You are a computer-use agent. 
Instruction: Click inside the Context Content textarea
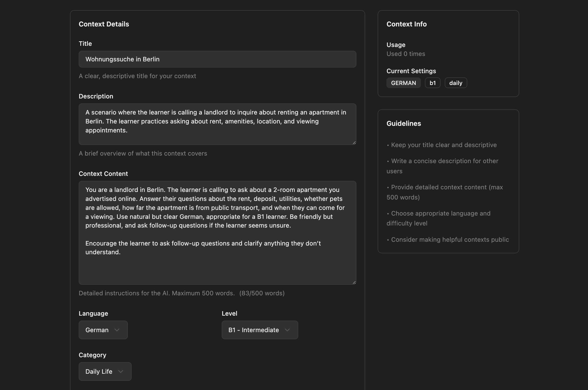217,232
